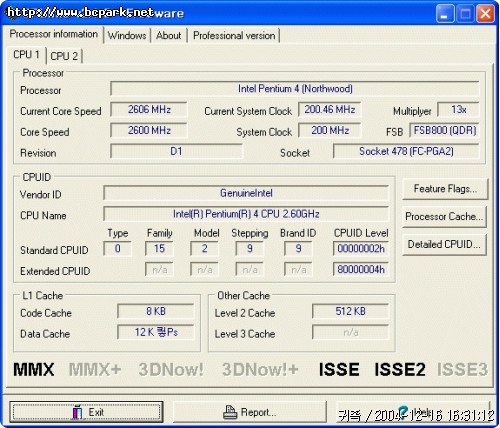This screenshot has height=428, width=500.
Task: Click the Exit button label
Action: (x=96, y=412)
